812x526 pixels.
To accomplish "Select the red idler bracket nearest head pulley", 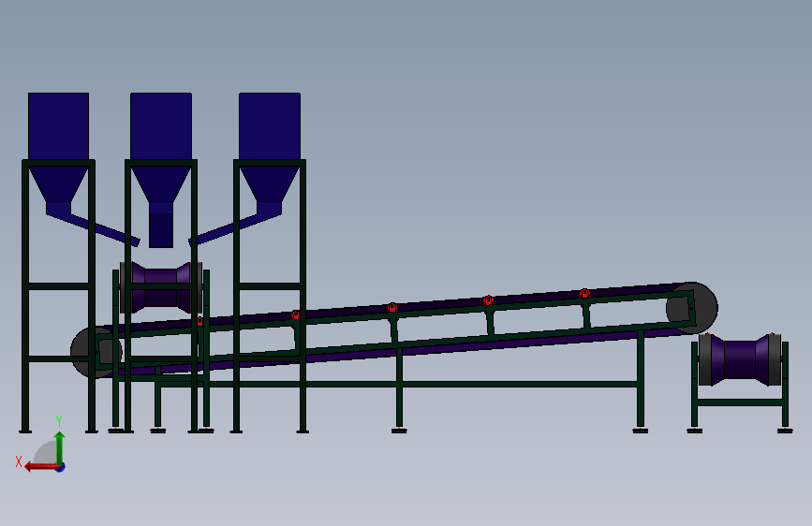I will tap(584, 294).
